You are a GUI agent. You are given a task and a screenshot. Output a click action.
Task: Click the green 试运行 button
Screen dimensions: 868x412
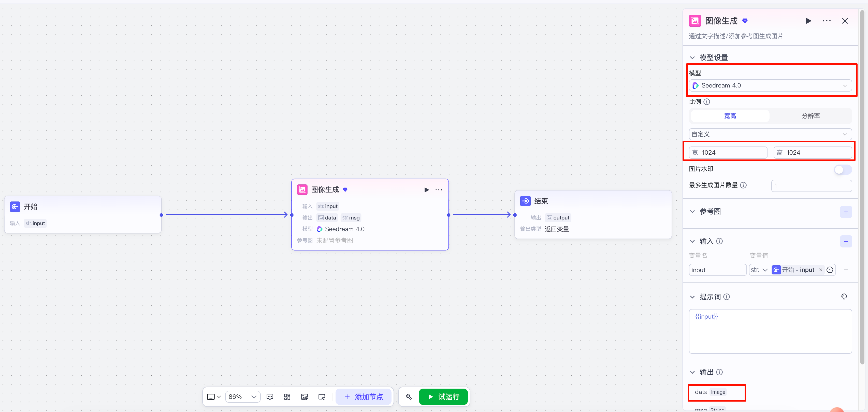click(443, 397)
